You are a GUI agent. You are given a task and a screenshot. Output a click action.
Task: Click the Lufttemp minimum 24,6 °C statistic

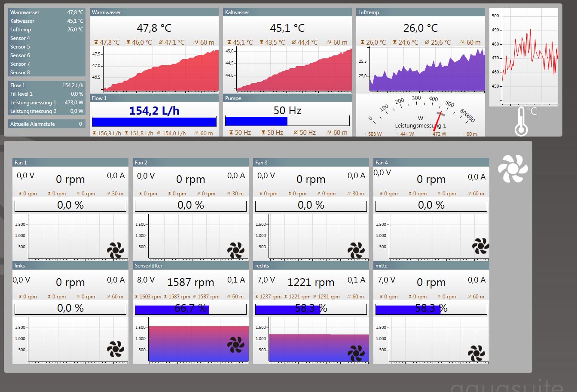tap(405, 43)
